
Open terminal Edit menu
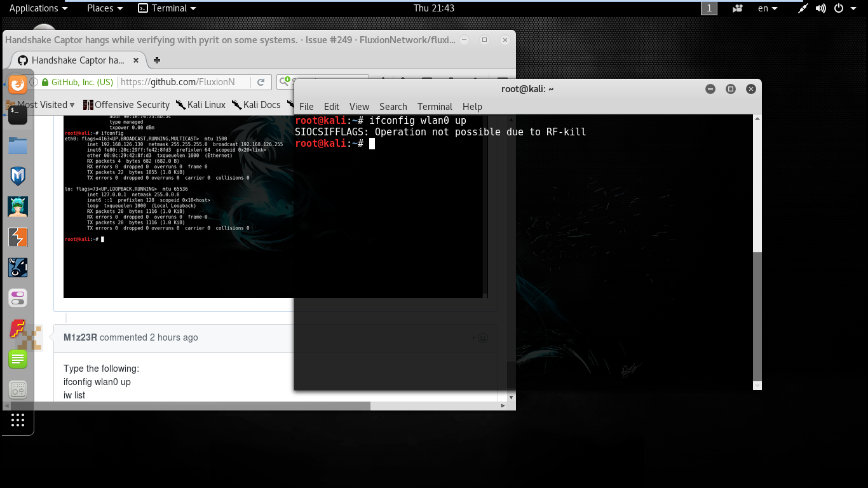pos(332,106)
